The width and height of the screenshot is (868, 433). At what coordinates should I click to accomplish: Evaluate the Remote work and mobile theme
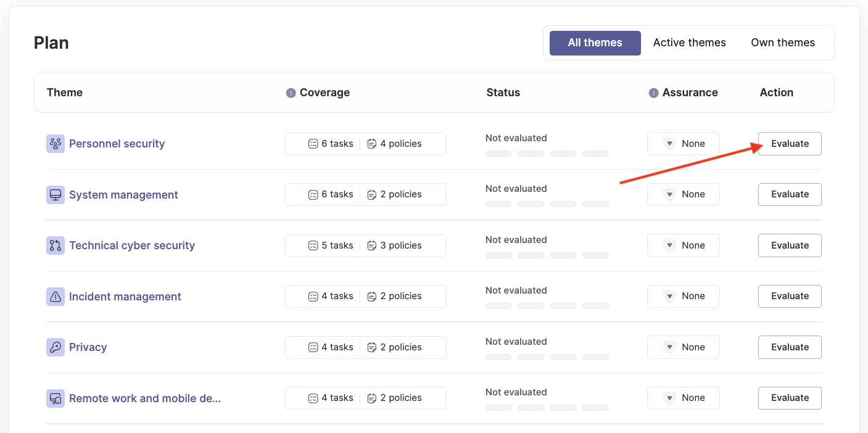790,398
